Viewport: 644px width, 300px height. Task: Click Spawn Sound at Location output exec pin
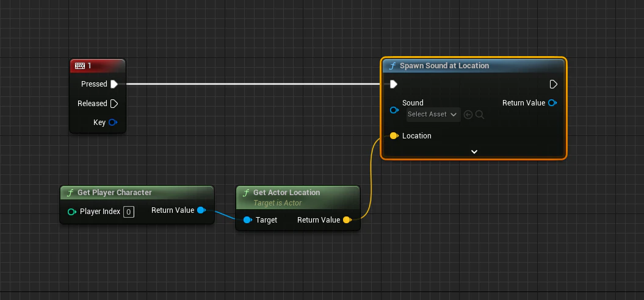point(553,84)
